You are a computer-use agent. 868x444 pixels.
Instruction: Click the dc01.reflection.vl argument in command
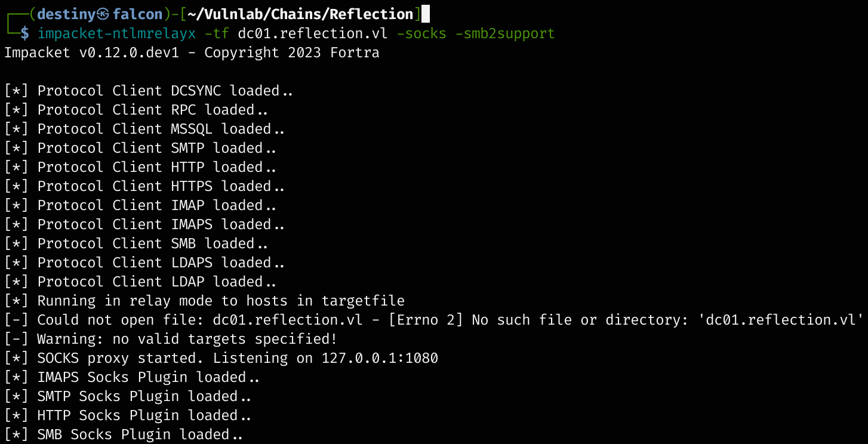point(312,33)
